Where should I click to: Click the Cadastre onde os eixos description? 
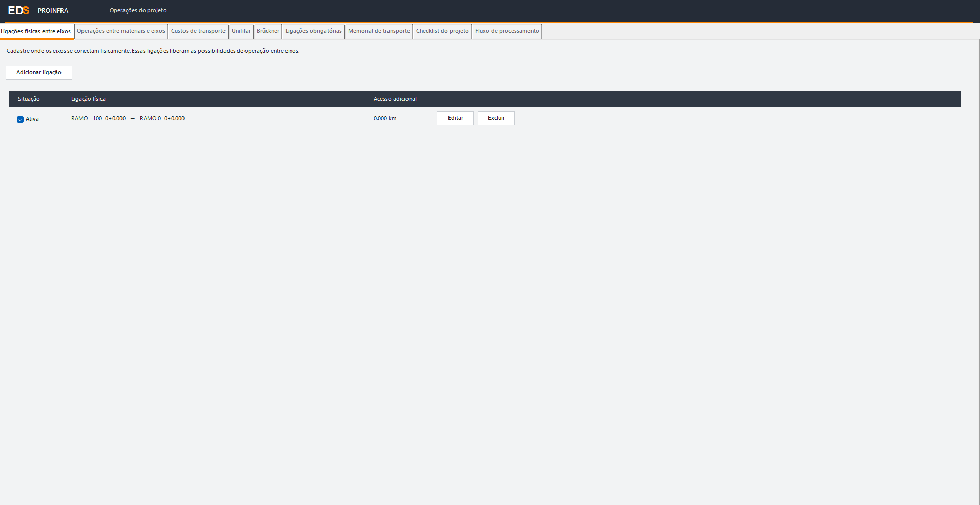click(153, 51)
